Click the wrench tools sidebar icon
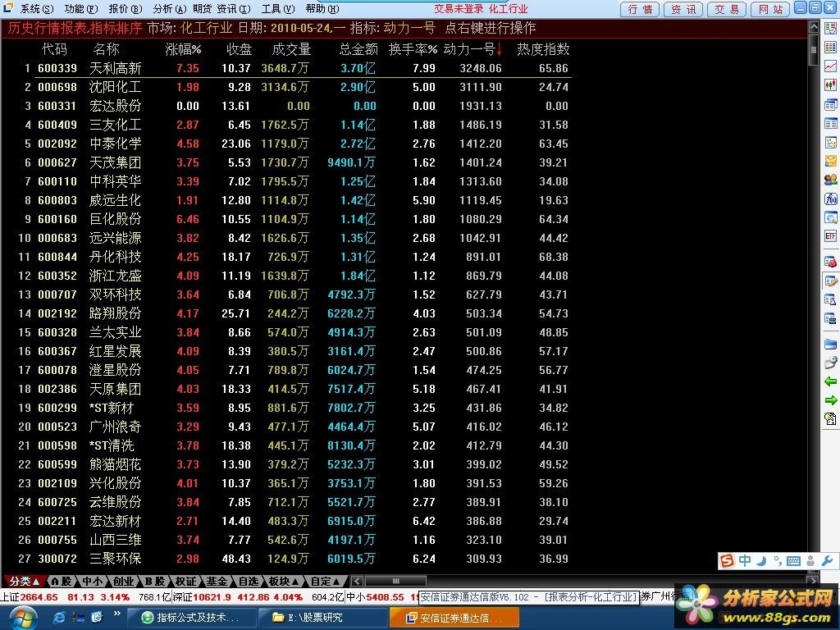Viewport: 840px width, 630px height. [831, 363]
